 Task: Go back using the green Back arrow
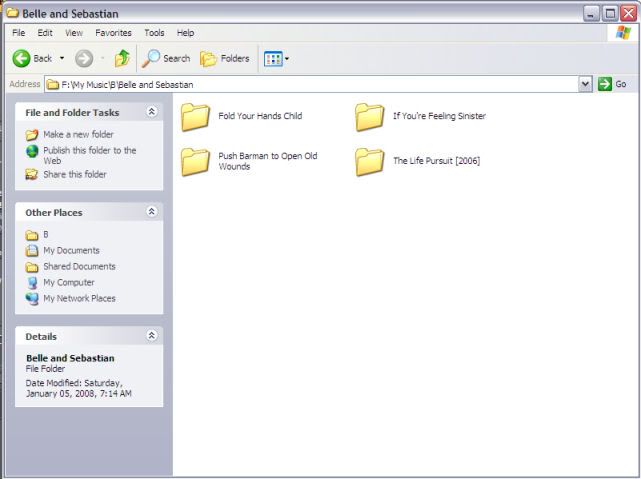tap(32, 59)
